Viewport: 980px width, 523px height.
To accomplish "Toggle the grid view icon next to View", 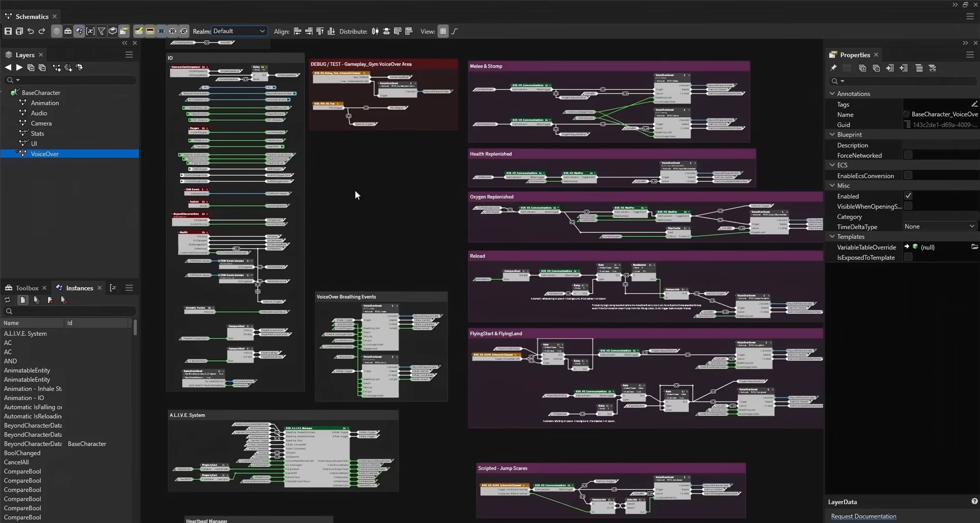I will pos(443,32).
